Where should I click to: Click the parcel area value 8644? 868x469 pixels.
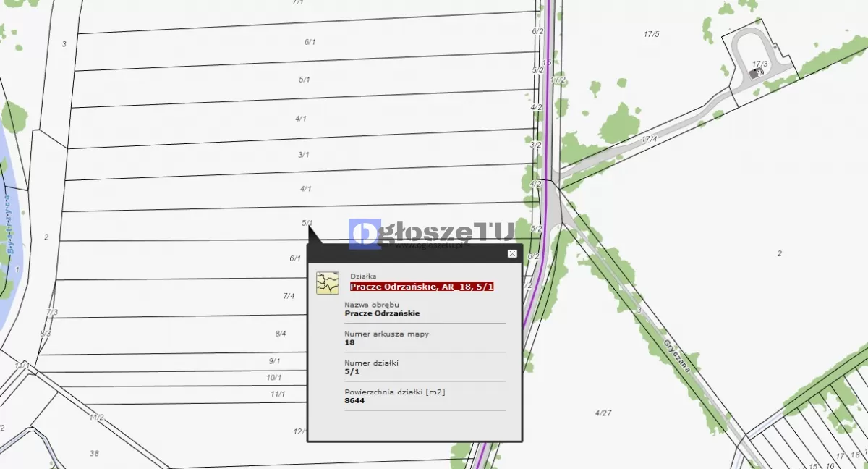(x=354, y=400)
